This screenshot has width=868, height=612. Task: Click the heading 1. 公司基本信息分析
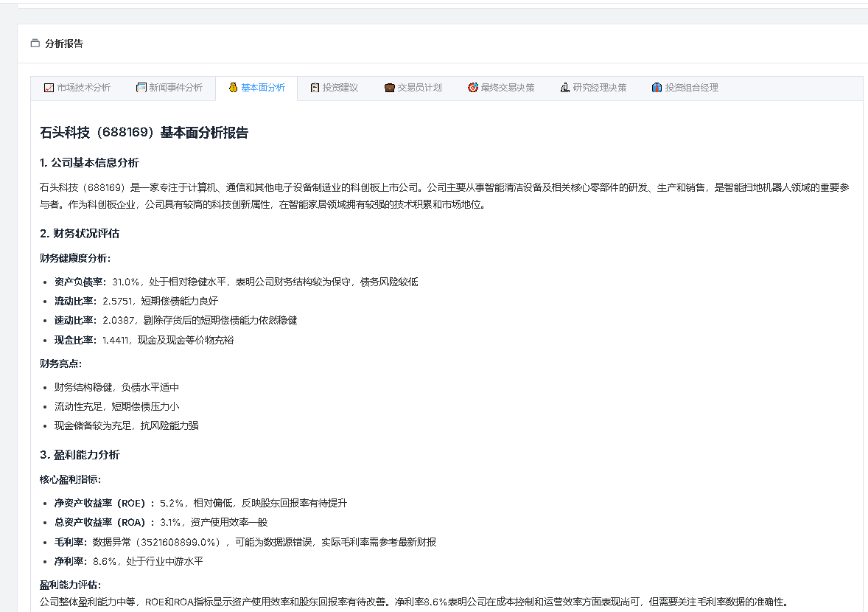coord(89,163)
